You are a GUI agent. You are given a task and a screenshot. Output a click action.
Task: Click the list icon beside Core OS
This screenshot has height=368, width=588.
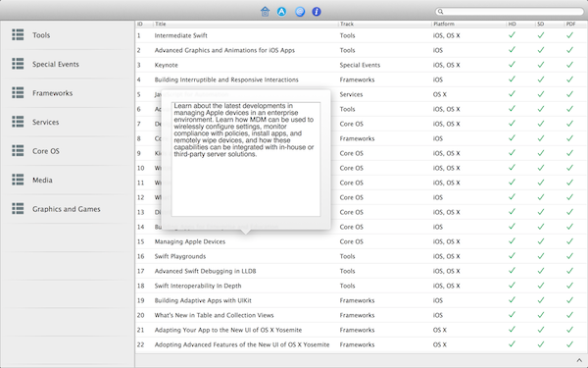pyautogui.click(x=18, y=150)
